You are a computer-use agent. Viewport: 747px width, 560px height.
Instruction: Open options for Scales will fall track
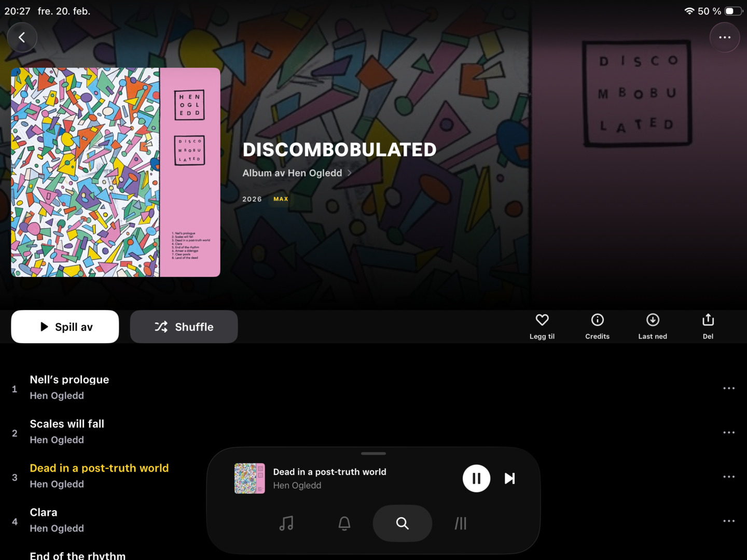(x=729, y=432)
